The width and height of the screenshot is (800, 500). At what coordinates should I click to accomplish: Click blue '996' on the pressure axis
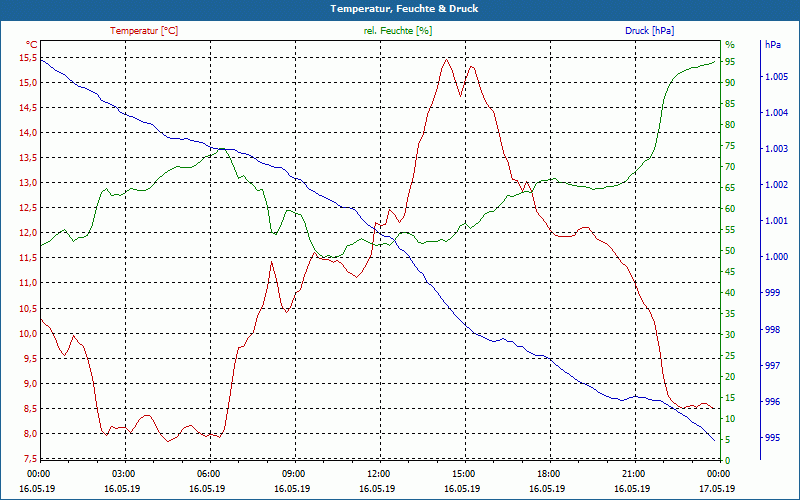[x=772, y=402]
